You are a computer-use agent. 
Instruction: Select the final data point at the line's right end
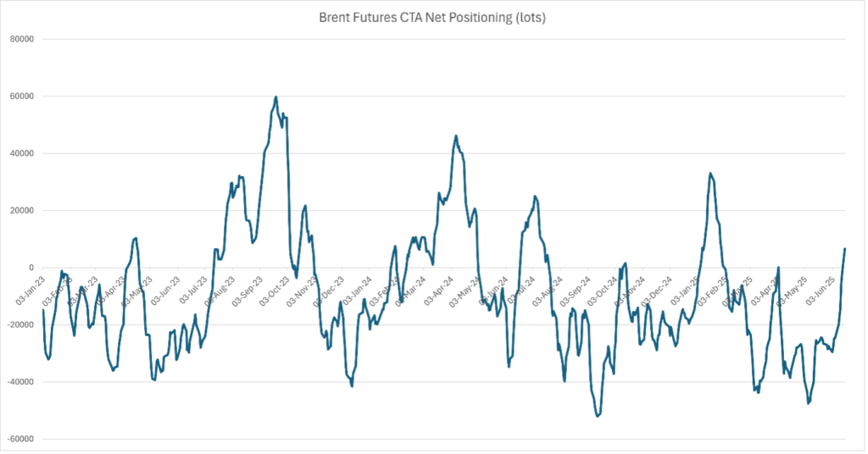click(845, 248)
